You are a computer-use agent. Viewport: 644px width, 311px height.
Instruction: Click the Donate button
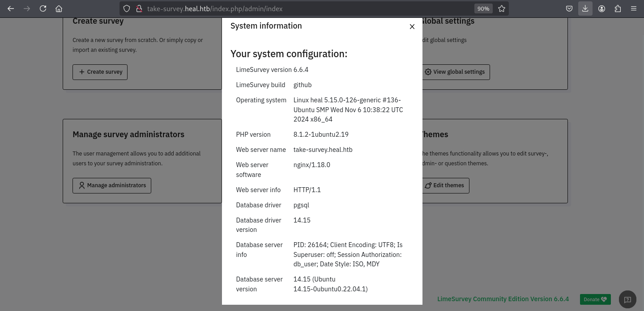click(x=595, y=299)
